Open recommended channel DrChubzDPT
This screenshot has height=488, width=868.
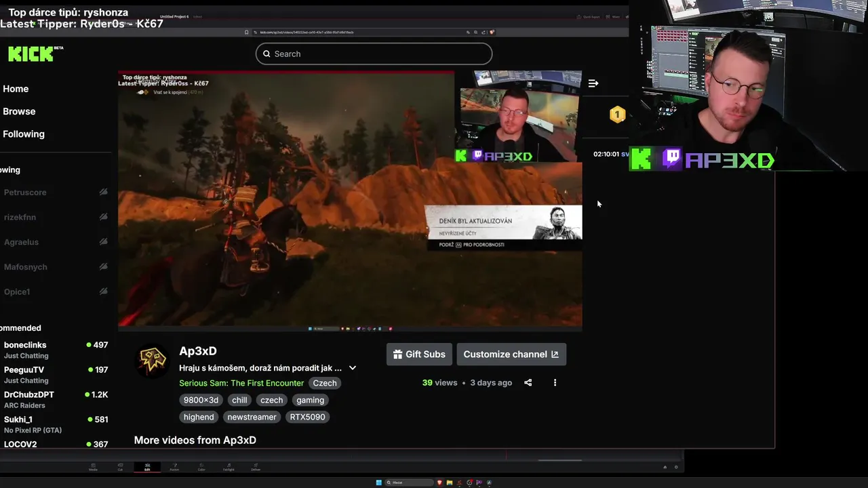pyautogui.click(x=56, y=399)
